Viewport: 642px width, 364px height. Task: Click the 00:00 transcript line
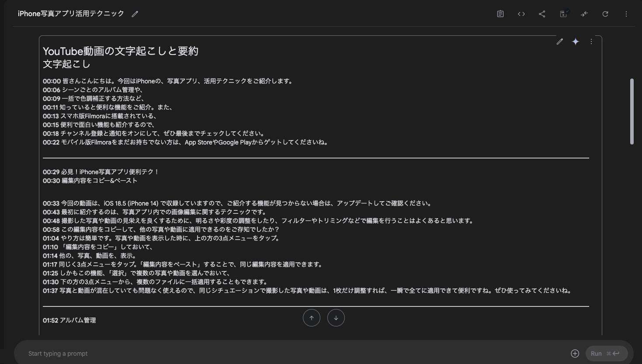coord(168,81)
